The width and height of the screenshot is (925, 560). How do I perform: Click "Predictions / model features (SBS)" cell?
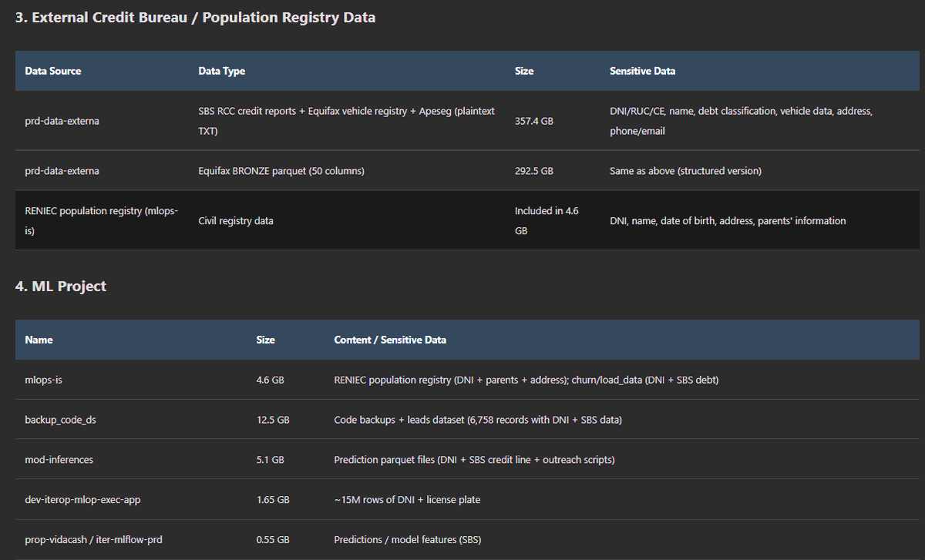tap(408, 540)
